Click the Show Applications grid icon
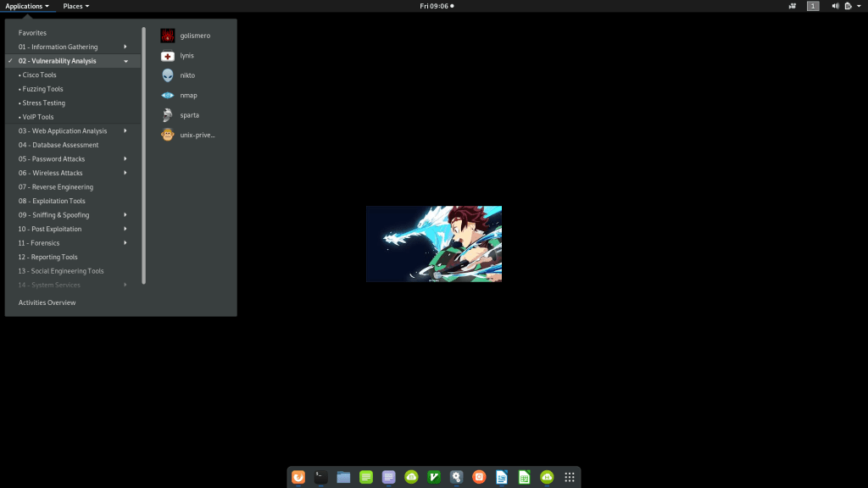 pos(570,477)
